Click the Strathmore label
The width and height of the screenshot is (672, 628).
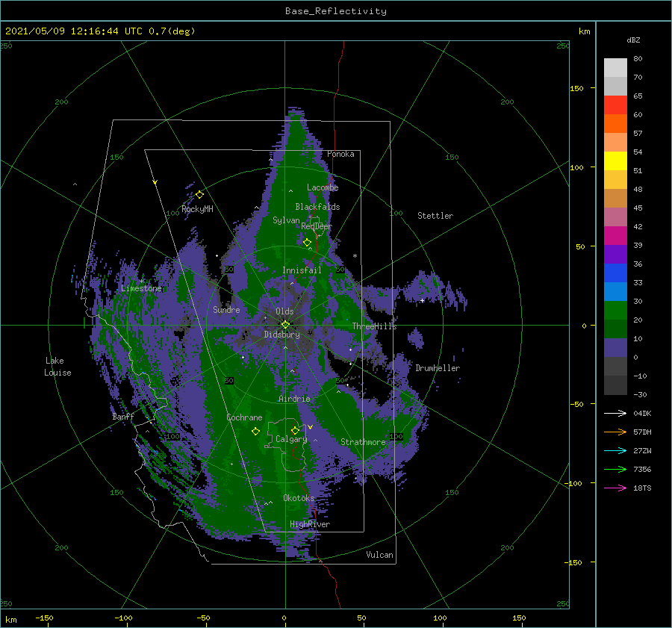pos(363,442)
